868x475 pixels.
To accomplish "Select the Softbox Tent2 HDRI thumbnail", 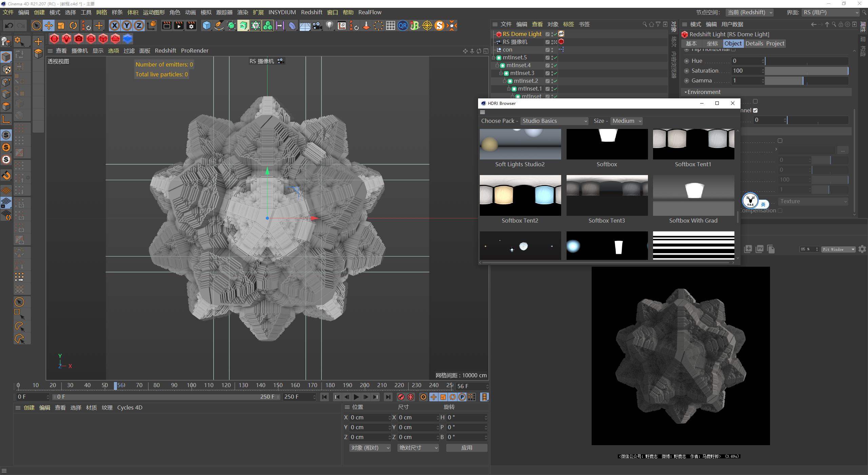I will [520, 195].
